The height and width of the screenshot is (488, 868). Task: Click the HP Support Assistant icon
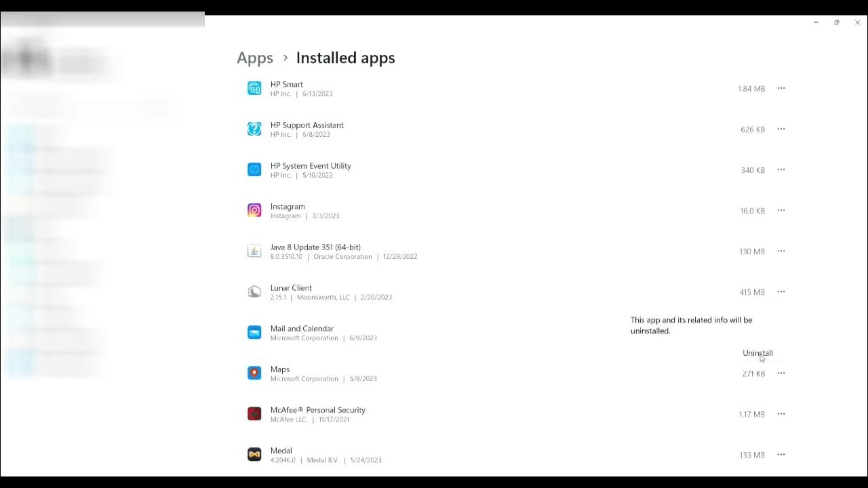(254, 129)
